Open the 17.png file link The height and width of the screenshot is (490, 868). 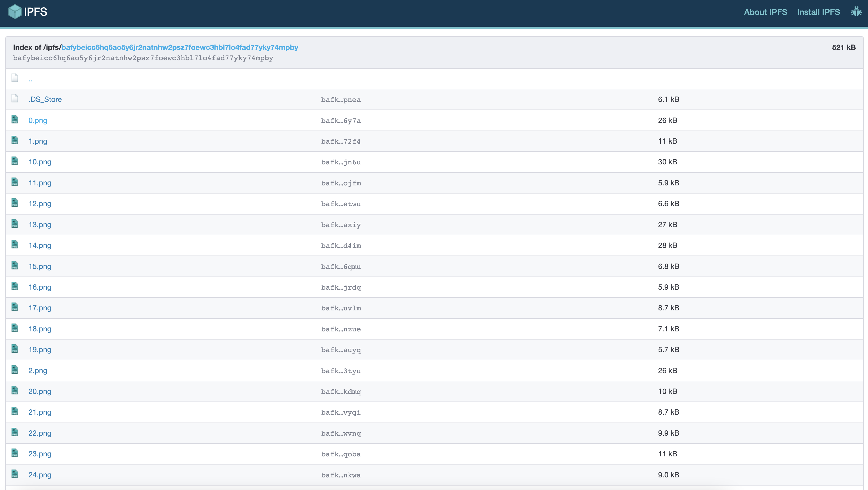pyautogui.click(x=40, y=308)
